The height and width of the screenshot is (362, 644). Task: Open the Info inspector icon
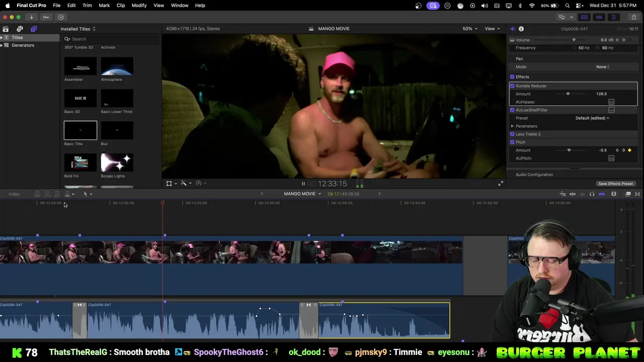521,29
